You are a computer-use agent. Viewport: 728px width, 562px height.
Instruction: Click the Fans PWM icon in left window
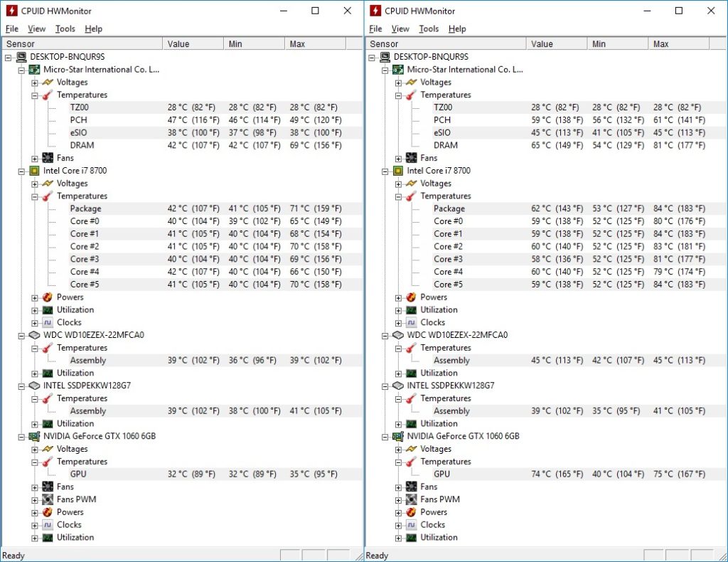tap(48, 499)
